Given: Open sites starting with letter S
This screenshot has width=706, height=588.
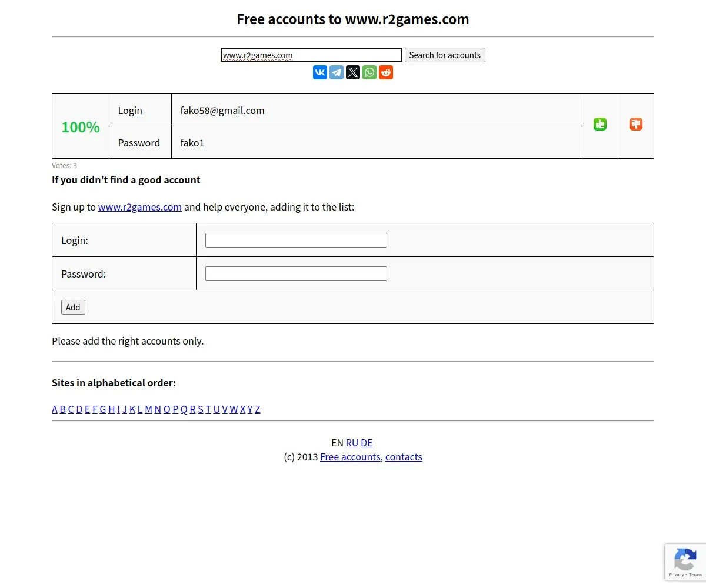Looking at the screenshot, I should point(201,409).
